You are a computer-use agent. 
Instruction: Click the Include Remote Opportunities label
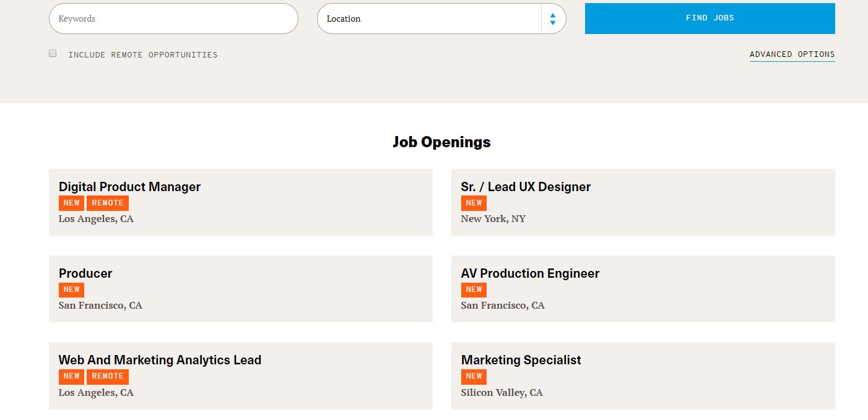pyautogui.click(x=143, y=55)
